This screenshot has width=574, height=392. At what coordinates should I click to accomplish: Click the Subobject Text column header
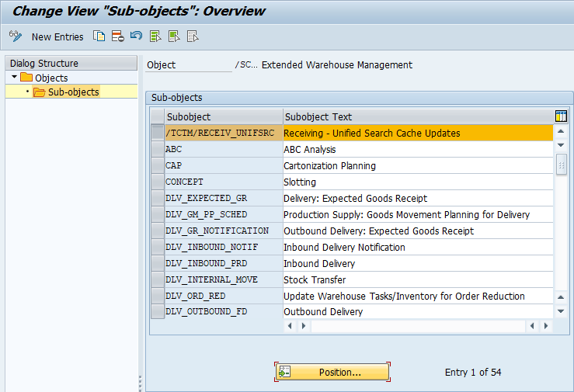pyautogui.click(x=418, y=117)
